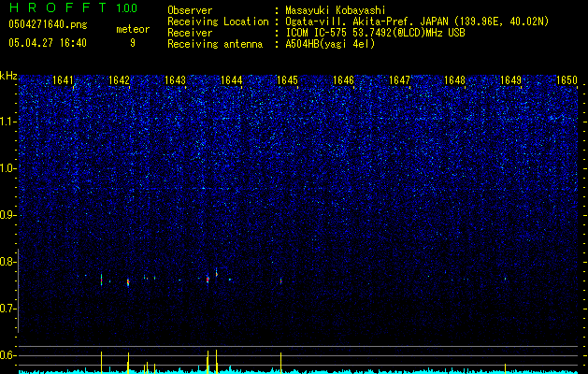Click the meteor echo right after 1645 in spectrogram
Viewport: 588px width, 374px height.
click(x=280, y=280)
